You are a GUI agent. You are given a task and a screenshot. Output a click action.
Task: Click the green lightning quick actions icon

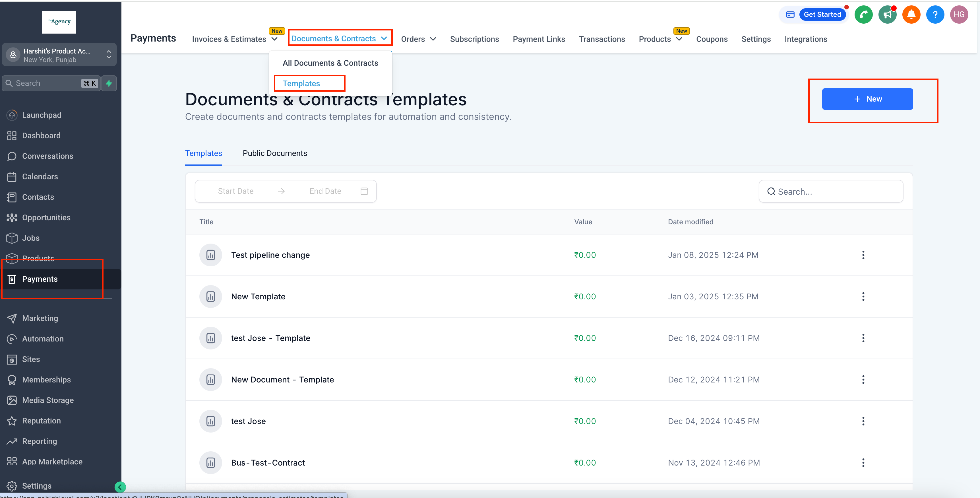click(x=109, y=83)
